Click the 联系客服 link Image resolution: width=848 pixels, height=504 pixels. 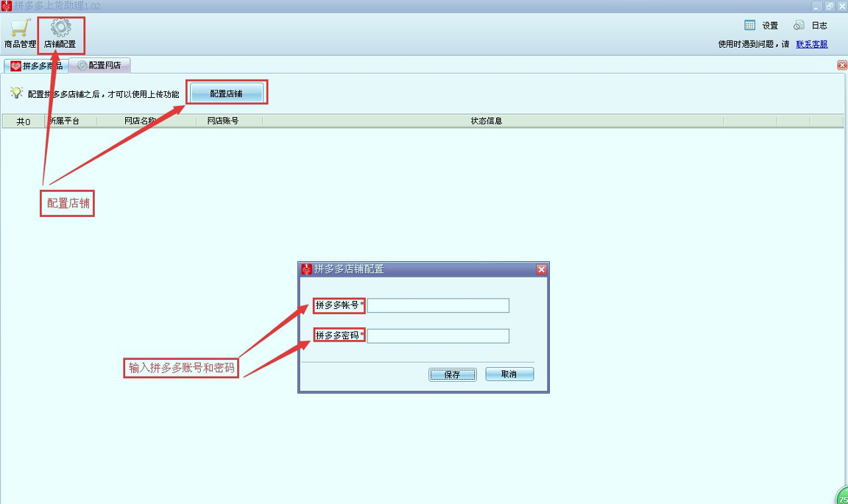click(812, 44)
